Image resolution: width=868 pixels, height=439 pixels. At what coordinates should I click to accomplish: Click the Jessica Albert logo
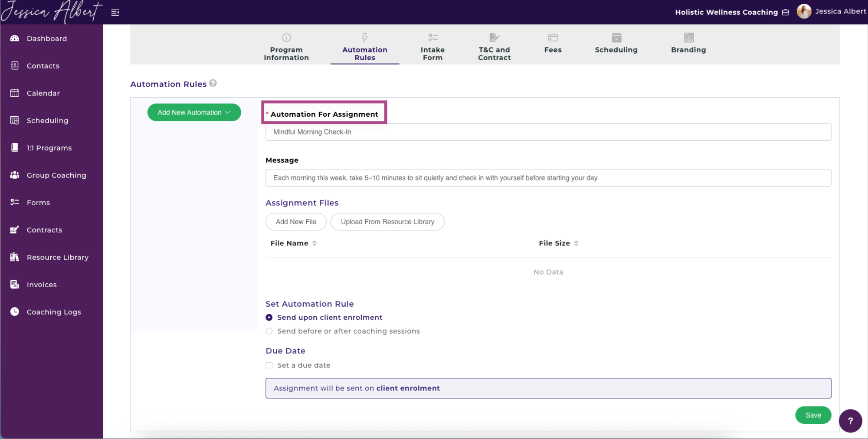pyautogui.click(x=51, y=12)
